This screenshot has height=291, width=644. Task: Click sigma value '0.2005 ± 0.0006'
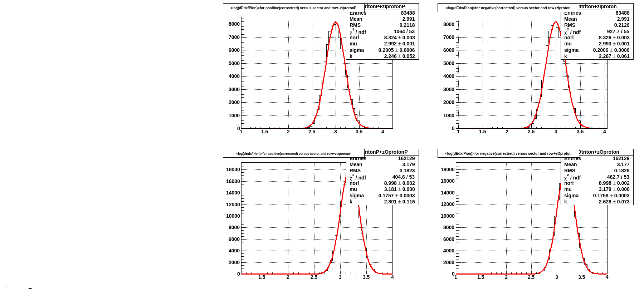(396, 50)
